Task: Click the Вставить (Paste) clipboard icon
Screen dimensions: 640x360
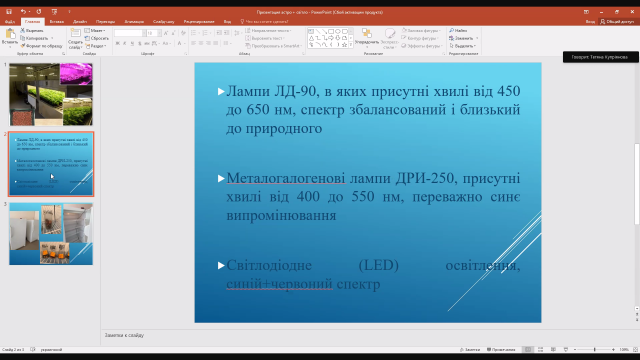Action: point(10,34)
